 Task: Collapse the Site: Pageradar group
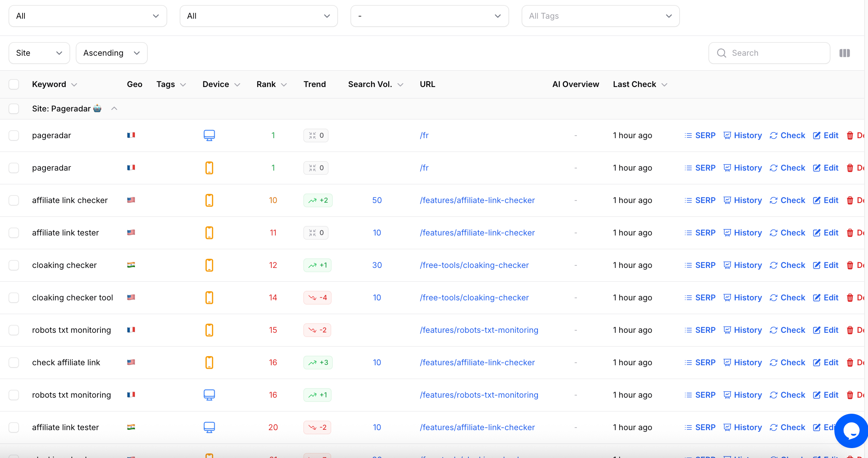(114, 109)
